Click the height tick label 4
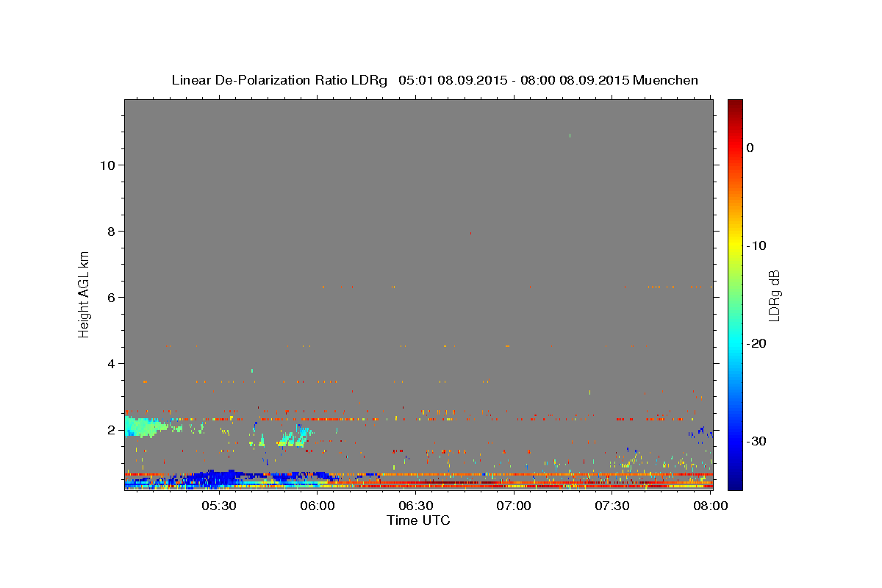The image size is (882, 588). tap(111, 363)
